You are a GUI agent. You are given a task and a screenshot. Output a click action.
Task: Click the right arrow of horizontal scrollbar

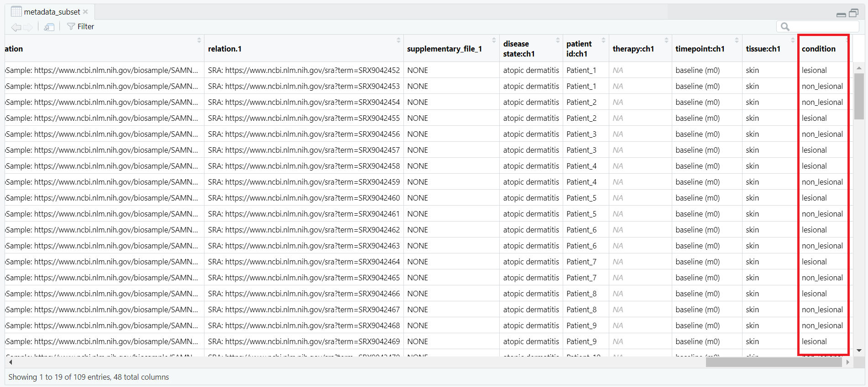(847, 362)
